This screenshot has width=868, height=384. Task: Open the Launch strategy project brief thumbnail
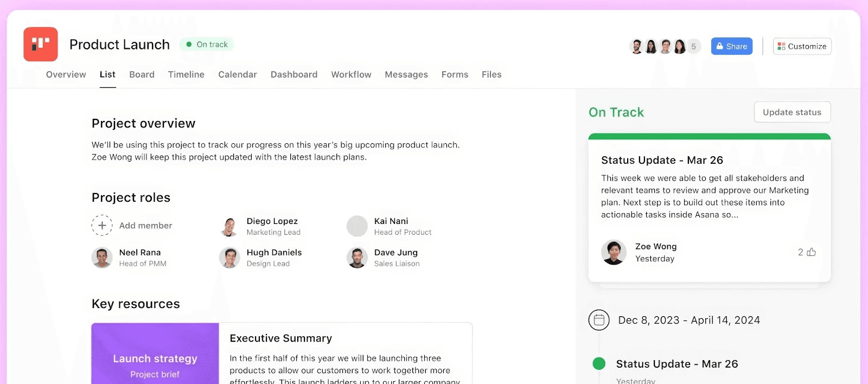(155, 354)
